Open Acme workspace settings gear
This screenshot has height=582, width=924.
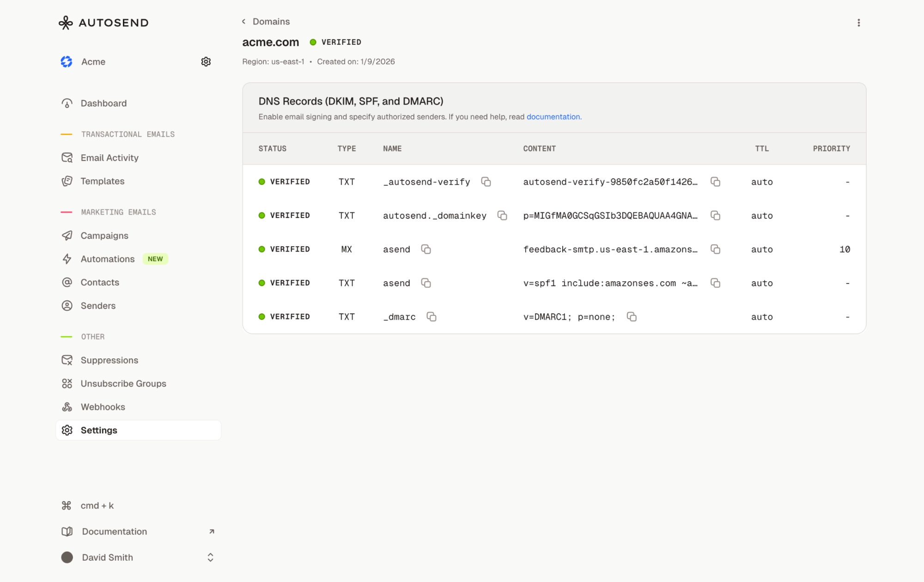pyautogui.click(x=206, y=61)
